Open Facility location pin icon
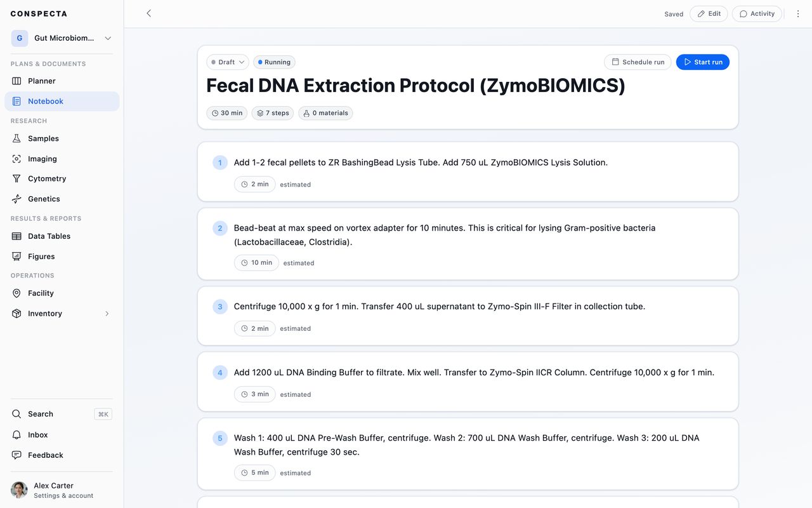 (16, 293)
